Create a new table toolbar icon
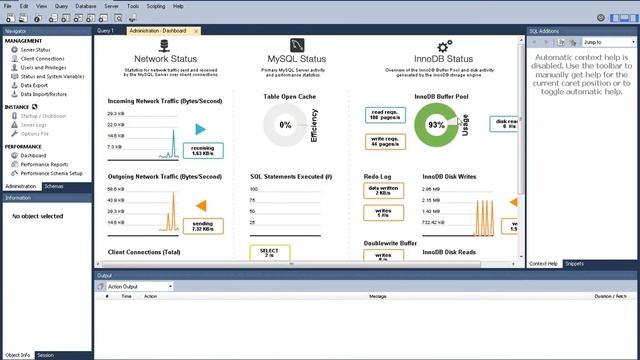Screen dimensions: 640x360 coord(65,18)
